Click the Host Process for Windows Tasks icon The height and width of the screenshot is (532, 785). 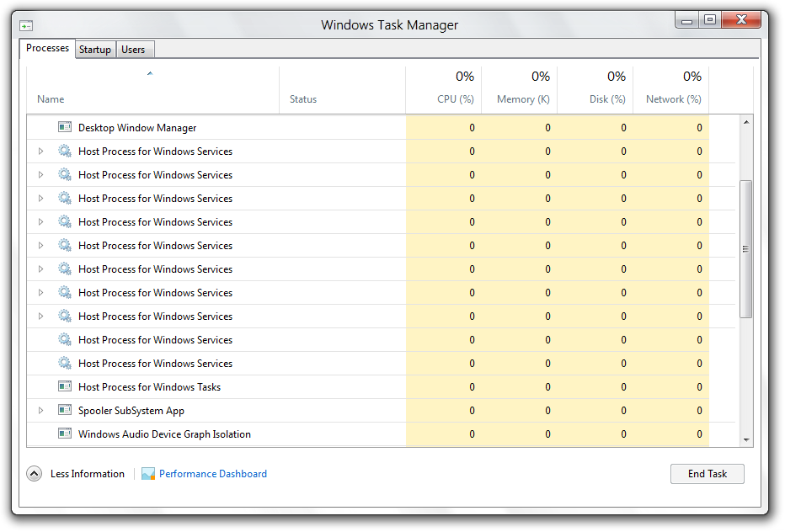(x=65, y=386)
